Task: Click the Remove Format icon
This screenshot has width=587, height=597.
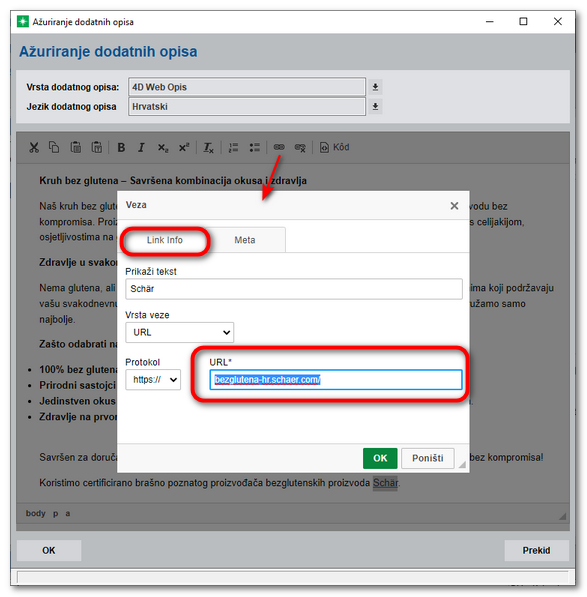Action: (x=209, y=147)
